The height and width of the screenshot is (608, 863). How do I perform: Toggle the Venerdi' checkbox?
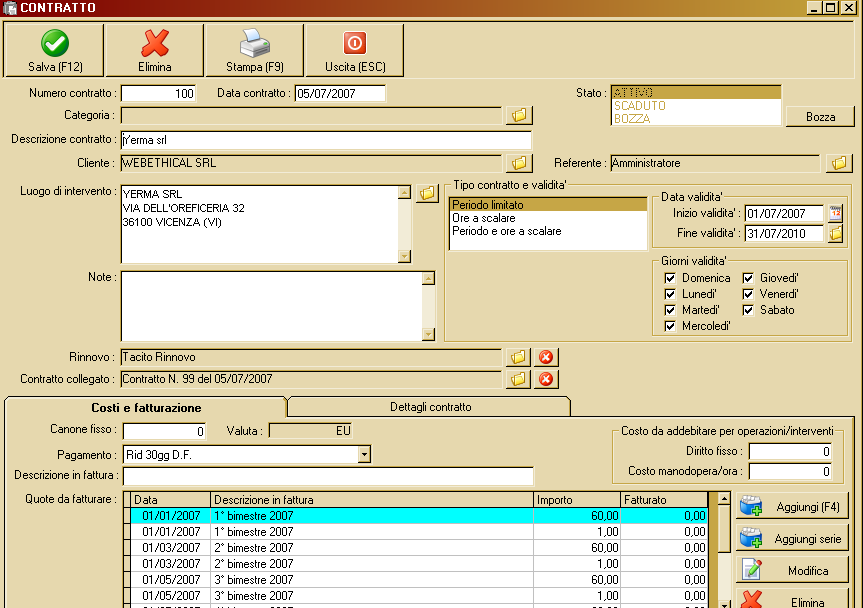point(748,294)
